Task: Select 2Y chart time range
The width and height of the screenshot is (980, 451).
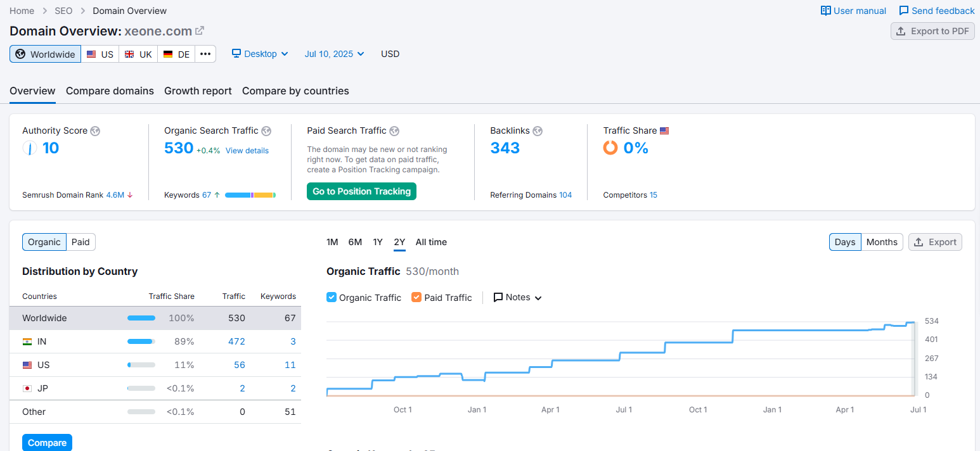Action: click(x=399, y=242)
